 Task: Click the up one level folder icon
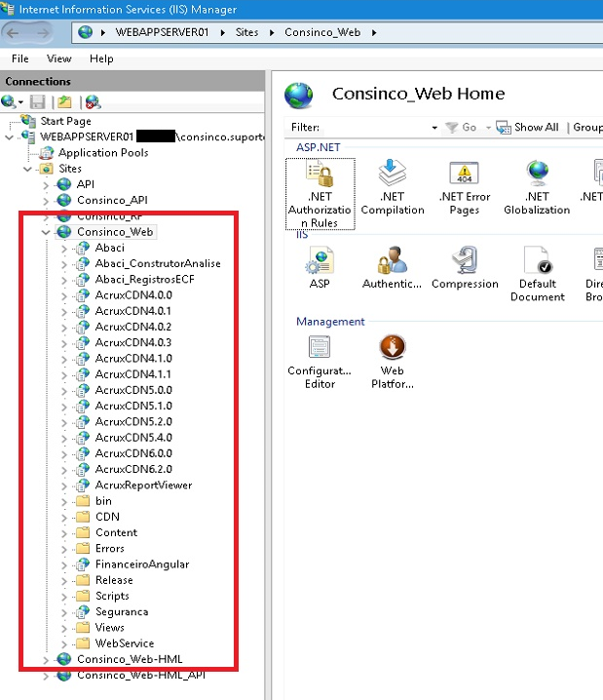[64, 102]
